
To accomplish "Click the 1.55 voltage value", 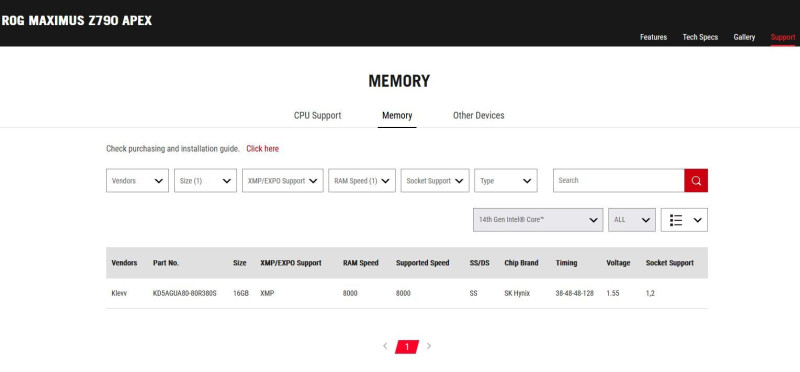I will (612, 293).
